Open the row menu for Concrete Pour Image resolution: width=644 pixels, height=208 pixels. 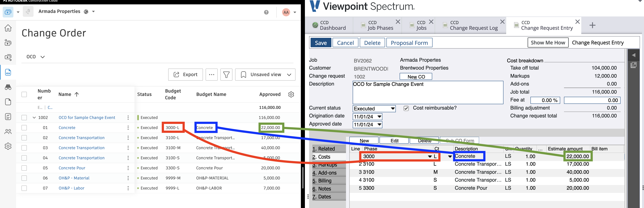click(128, 168)
